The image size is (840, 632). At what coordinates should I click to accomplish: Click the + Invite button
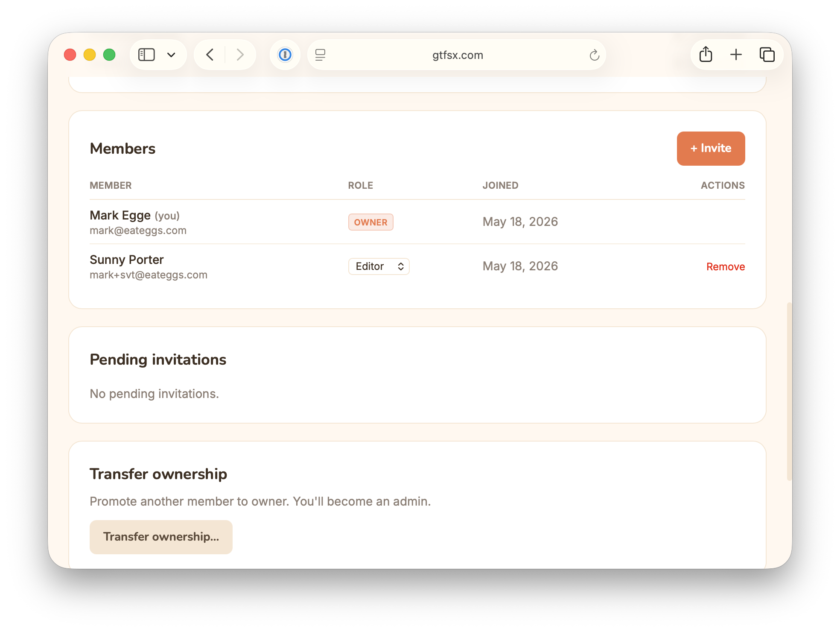tap(711, 148)
